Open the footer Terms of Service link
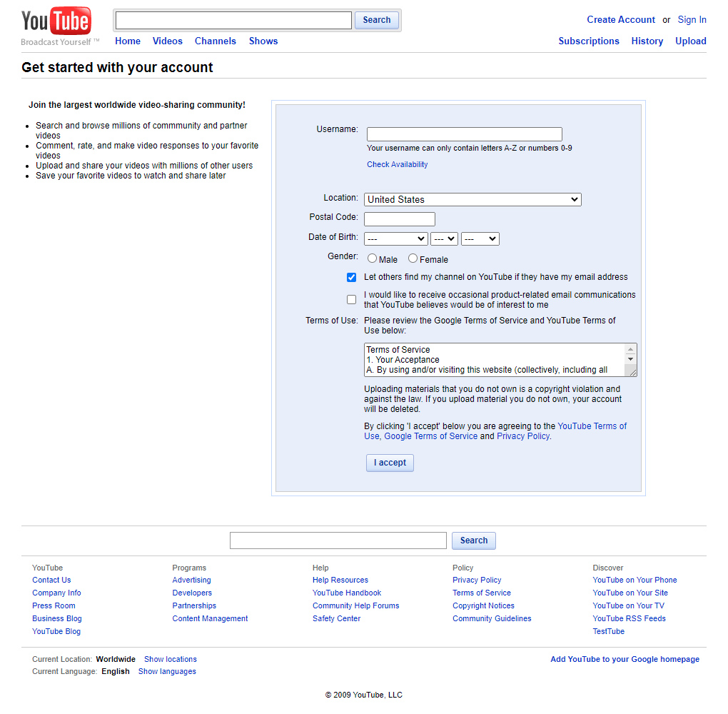The width and height of the screenshot is (728, 714). [x=482, y=593]
